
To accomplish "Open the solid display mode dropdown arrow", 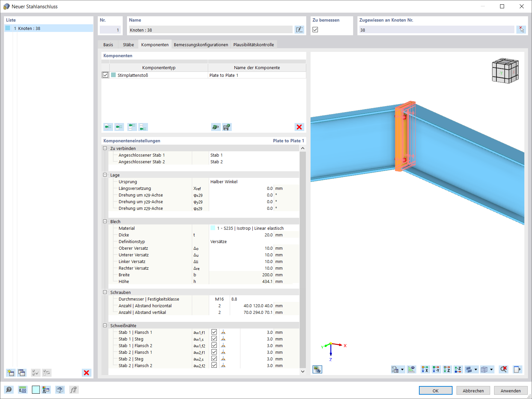I will 476,369.
